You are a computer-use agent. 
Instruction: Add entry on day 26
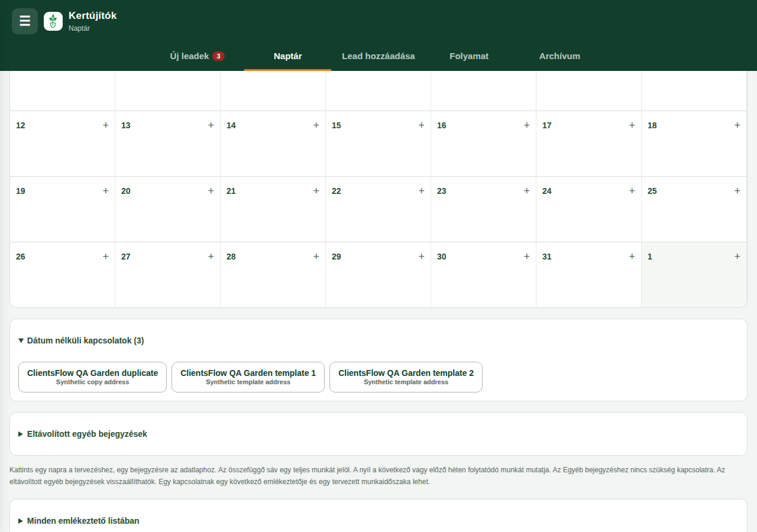coord(106,257)
